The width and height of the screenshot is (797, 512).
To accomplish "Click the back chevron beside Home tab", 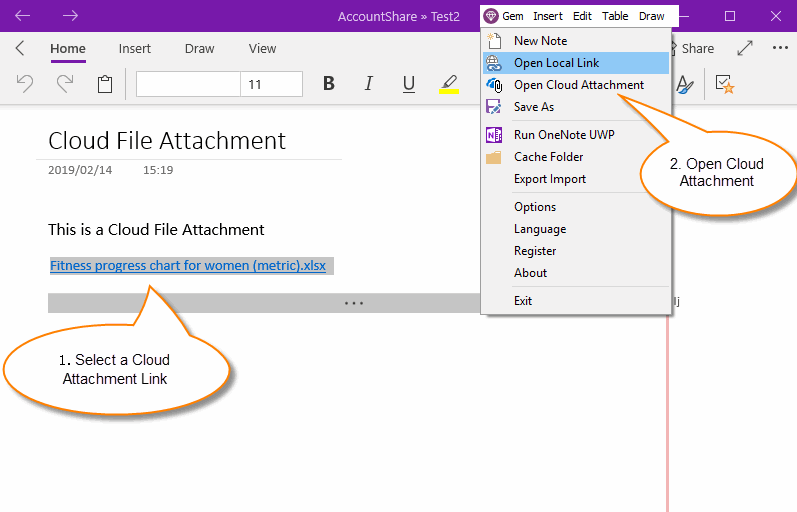I will [x=20, y=48].
